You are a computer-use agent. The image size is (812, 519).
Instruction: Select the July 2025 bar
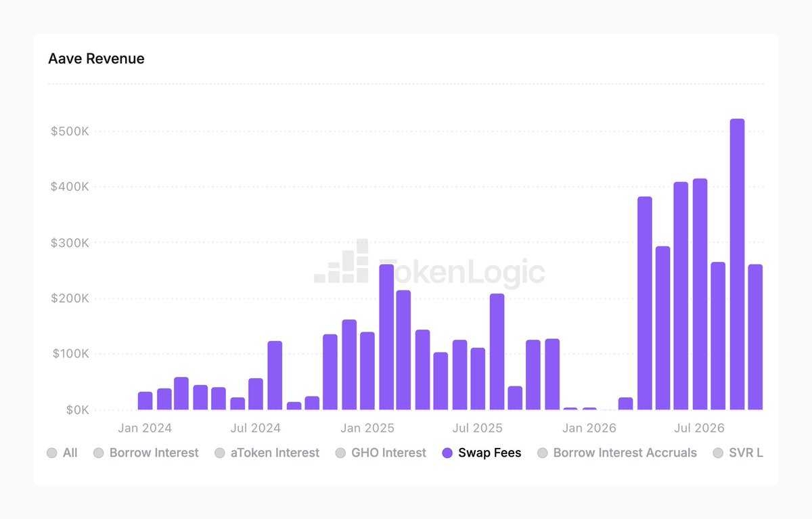click(x=478, y=379)
